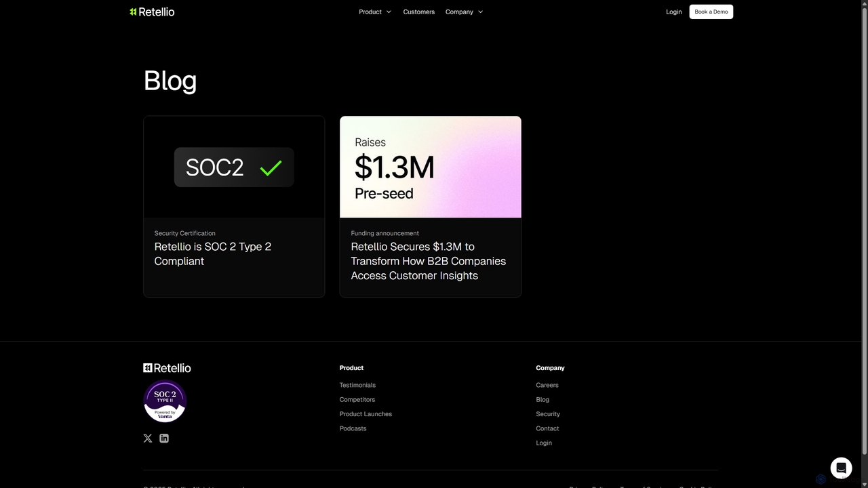The width and height of the screenshot is (868, 488).
Task: Open the Raises $1.3M Pre-seed thumbnail
Action: (431, 167)
